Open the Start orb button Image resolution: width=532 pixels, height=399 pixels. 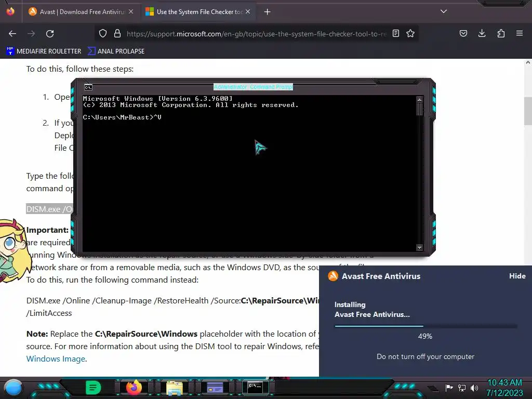coord(13,388)
